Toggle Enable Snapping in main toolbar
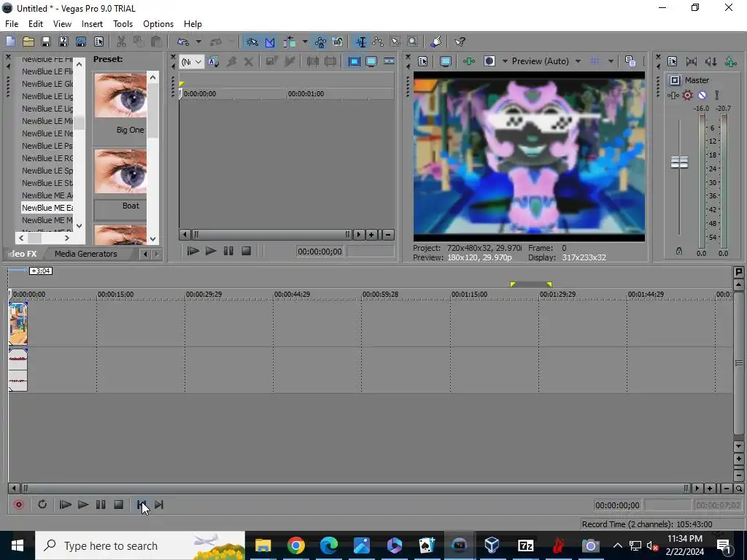 252,42
